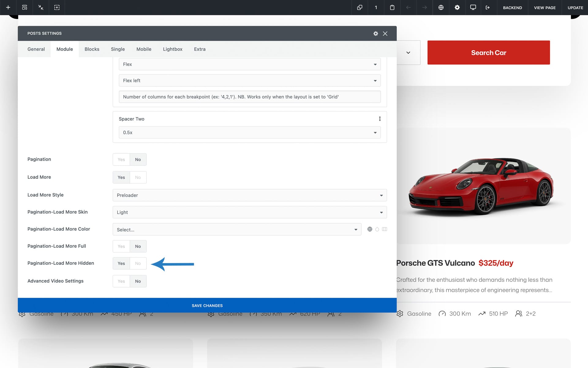
Task: Set Load More toggle to No
Action: [x=138, y=177]
